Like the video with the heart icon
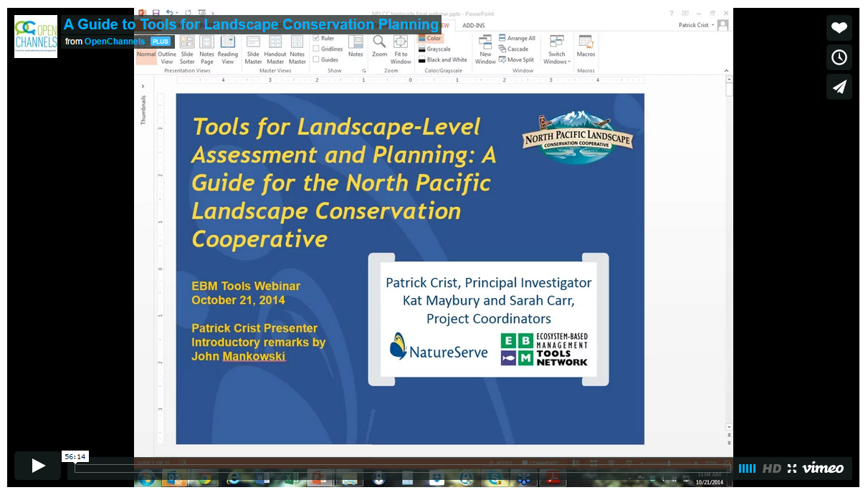 pyautogui.click(x=839, y=28)
